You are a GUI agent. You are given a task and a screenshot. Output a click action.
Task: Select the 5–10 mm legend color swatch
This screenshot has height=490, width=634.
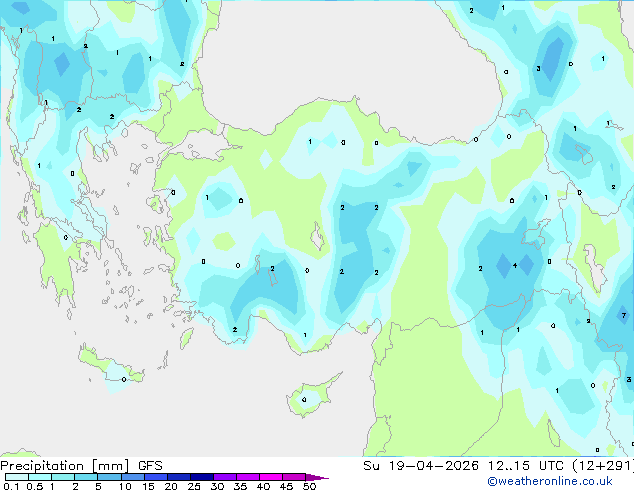(x=109, y=477)
